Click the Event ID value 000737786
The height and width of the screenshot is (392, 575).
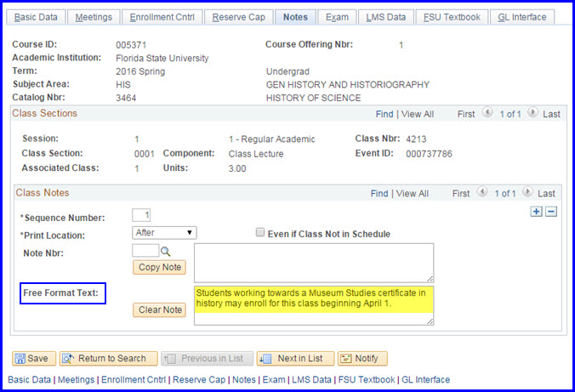coord(429,154)
